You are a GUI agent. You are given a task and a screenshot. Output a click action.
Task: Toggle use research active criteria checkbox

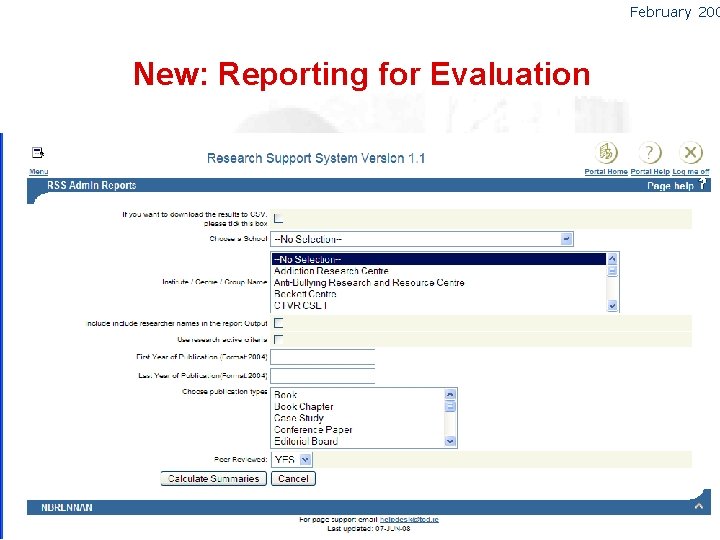[278, 339]
